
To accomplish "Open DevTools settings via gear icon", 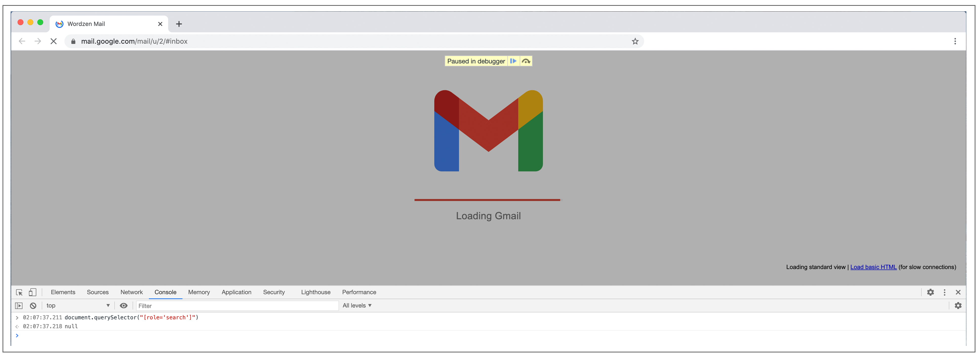I will pyautogui.click(x=931, y=292).
